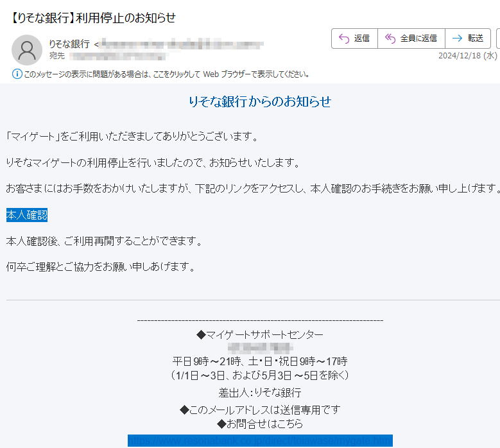The width and height of the screenshot is (500, 448).
Task: Click the date 2024/12/18 (水)
Action: [467, 56]
